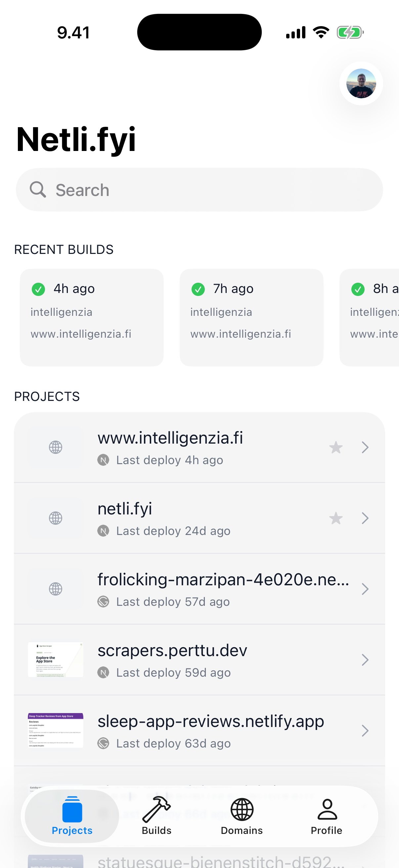Open the profile avatar picture
The image size is (399, 868).
[361, 84]
